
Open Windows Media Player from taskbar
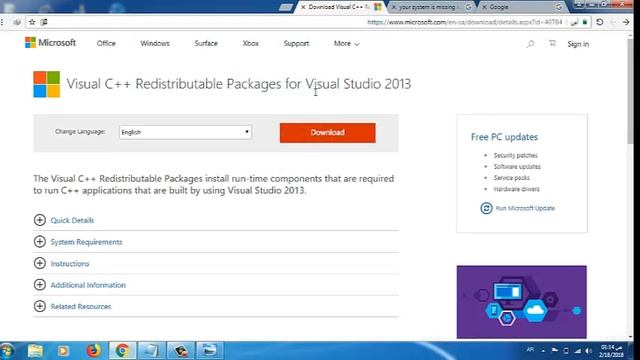click(63, 351)
